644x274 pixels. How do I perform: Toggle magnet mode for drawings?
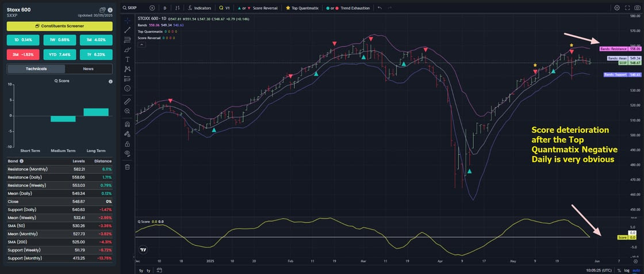coord(127,124)
